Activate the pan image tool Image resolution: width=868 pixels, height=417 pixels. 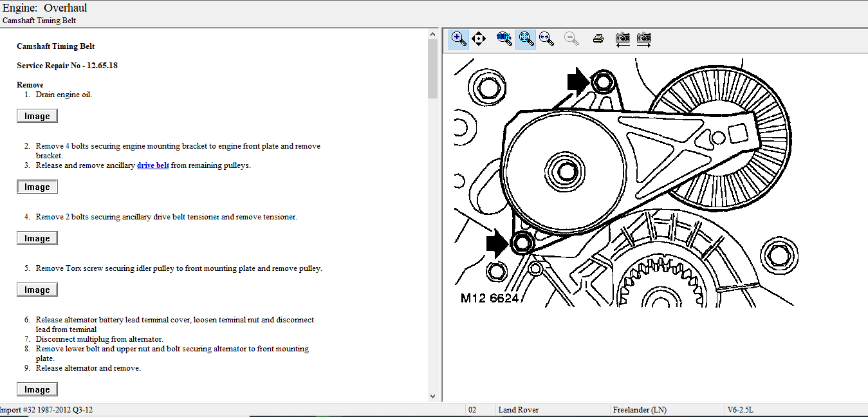[479, 39]
